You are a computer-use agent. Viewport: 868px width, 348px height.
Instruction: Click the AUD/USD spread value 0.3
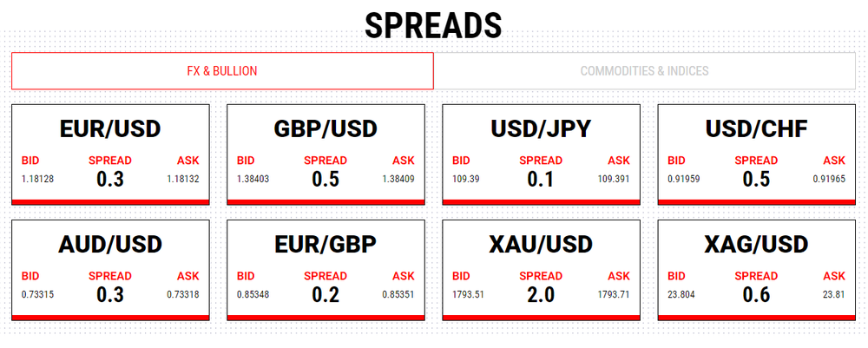(110, 294)
